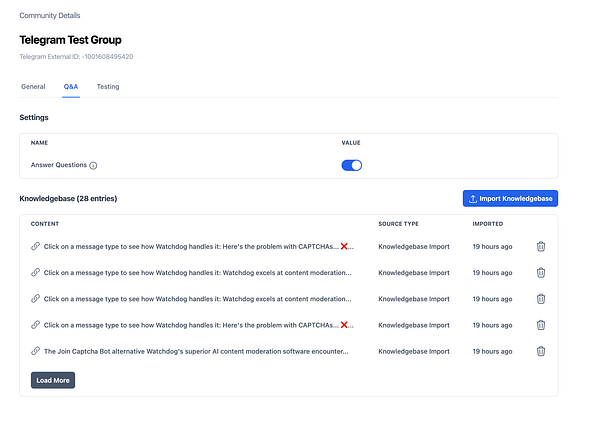The image size is (600, 426).
Task: Click the IMPORTED column header
Action: [x=488, y=224]
